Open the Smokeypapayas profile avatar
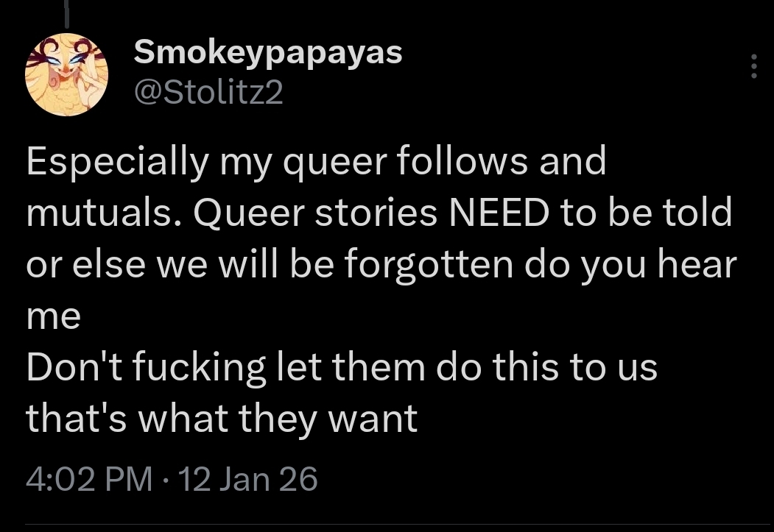 66,74
